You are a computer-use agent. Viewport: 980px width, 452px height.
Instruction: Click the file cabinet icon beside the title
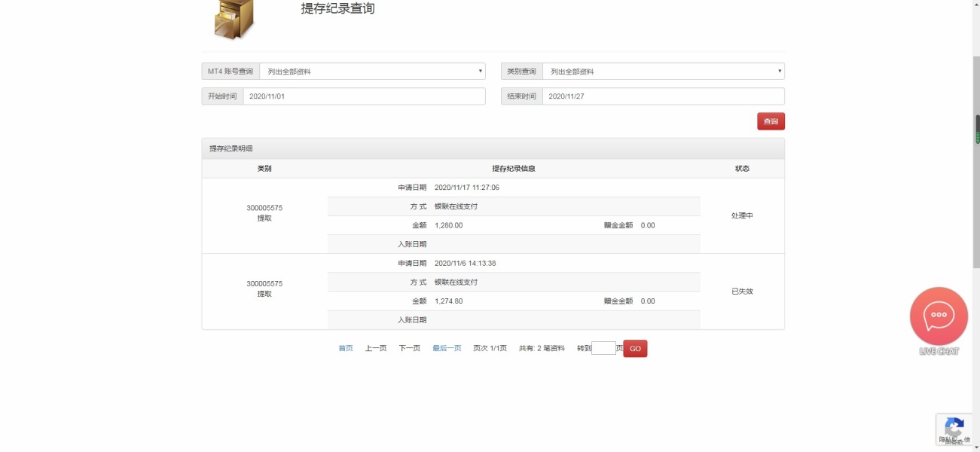[234, 19]
